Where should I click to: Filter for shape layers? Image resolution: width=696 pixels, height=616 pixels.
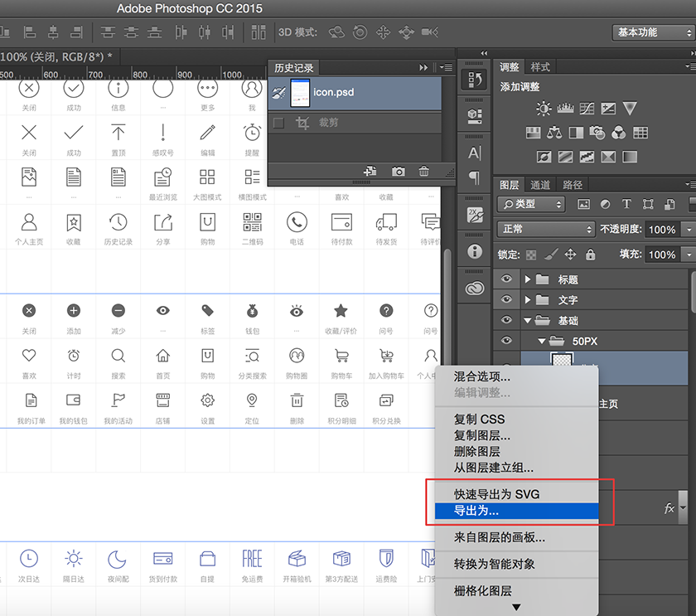click(648, 204)
